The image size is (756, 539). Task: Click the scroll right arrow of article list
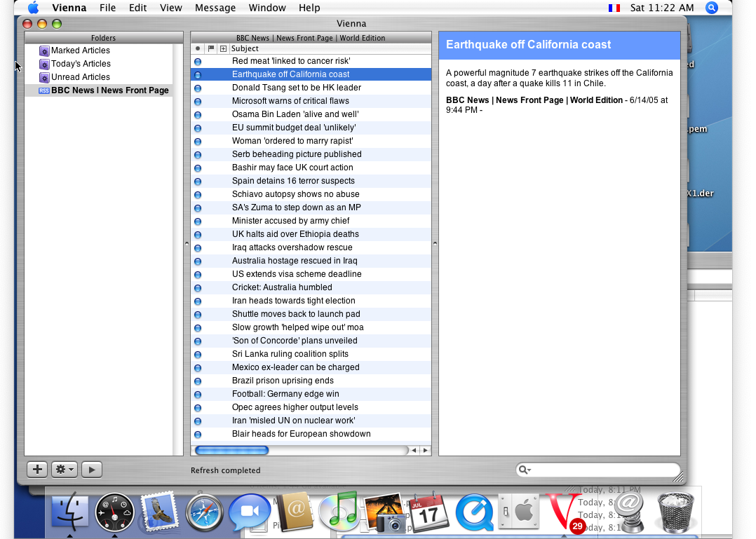pyautogui.click(x=425, y=451)
